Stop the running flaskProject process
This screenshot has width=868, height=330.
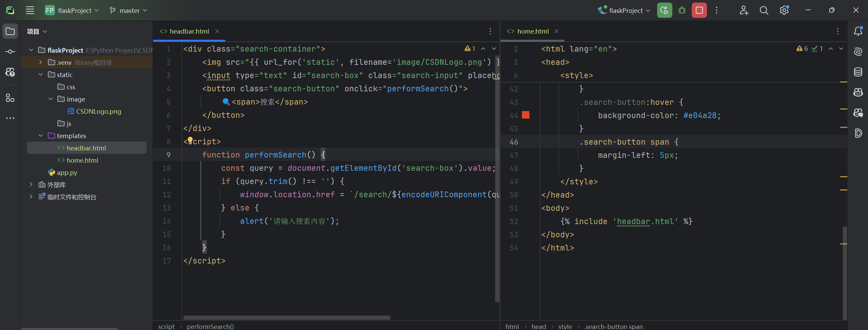pos(699,10)
